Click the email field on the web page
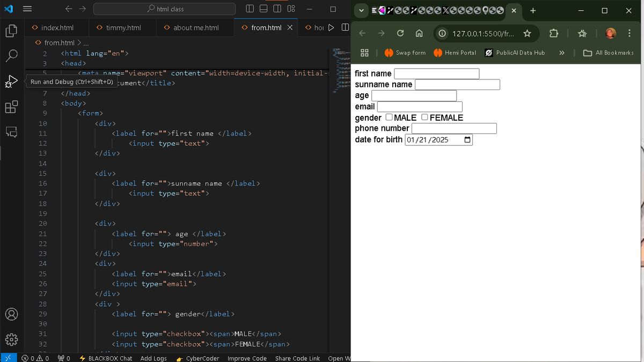This screenshot has width=644, height=362. [x=420, y=106]
